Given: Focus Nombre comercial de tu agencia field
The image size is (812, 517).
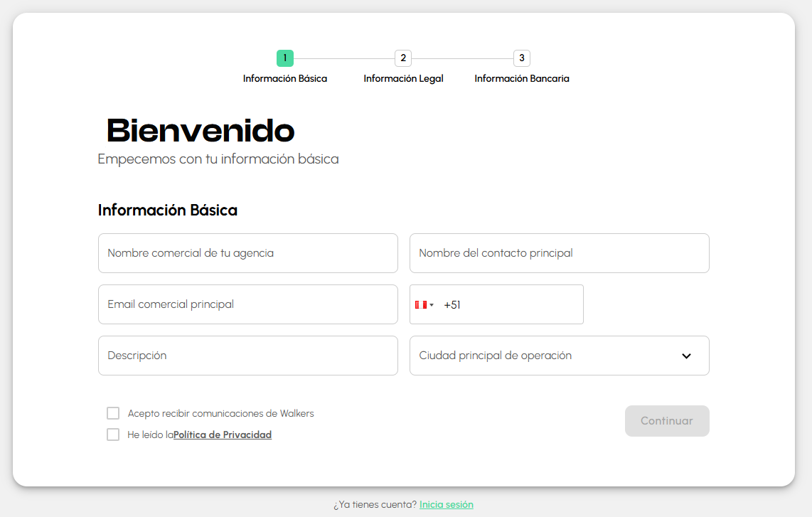Looking at the screenshot, I should tap(248, 252).
